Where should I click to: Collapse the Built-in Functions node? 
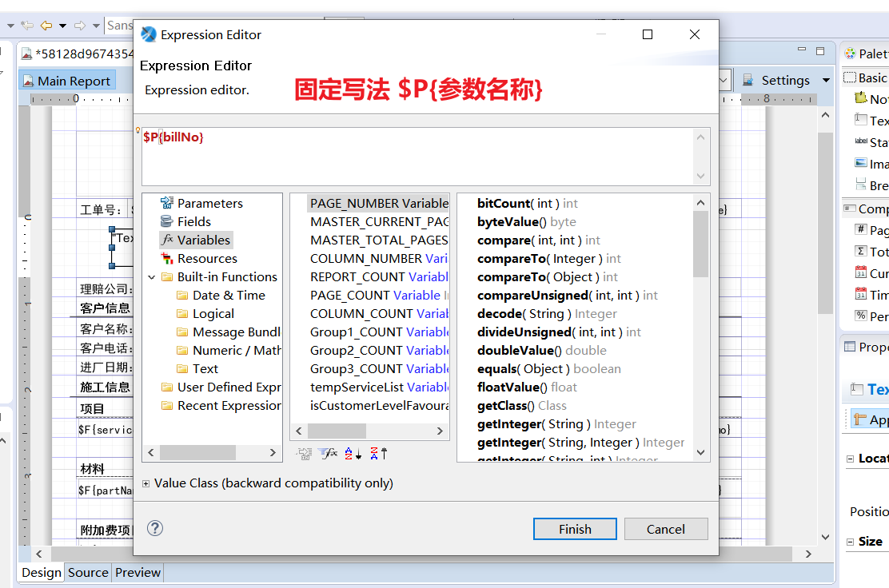pos(151,277)
